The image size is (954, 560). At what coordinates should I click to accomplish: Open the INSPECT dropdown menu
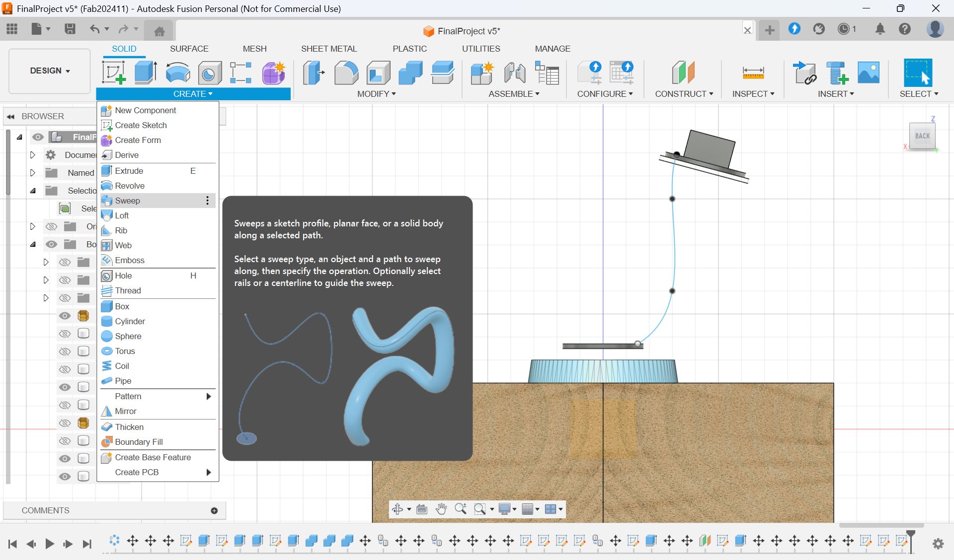point(753,94)
